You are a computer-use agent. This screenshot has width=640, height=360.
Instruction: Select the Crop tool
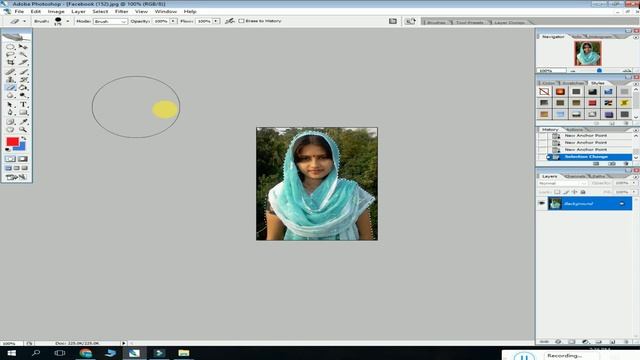pos(10,62)
